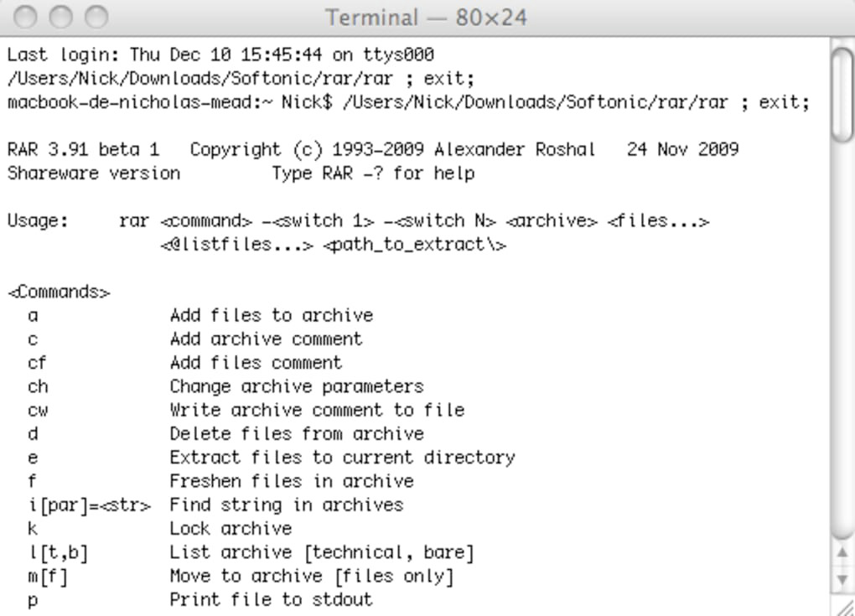Click the "Last login" line
Viewport: 855px width, 616px height.
point(220,55)
